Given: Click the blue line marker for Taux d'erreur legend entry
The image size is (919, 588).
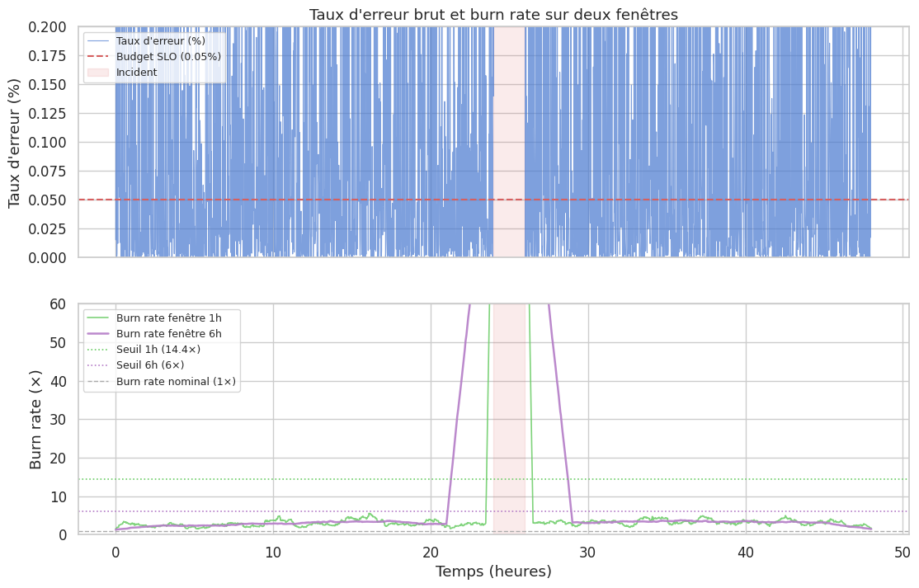Looking at the screenshot, I should pos(98,41).
